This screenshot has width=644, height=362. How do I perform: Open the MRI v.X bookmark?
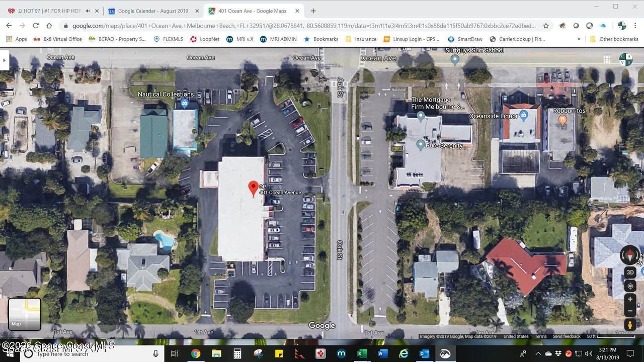pyautogui.click(x=240, y=39)
